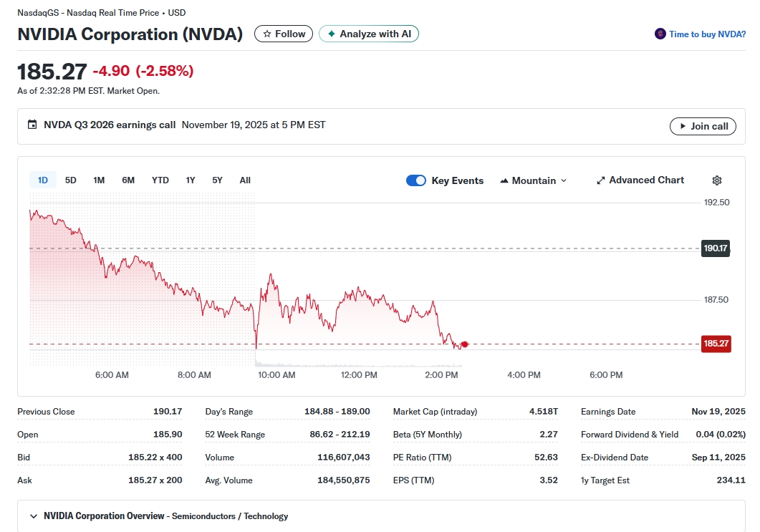Click Analyze with AI sparkle button
760x532 pixels.
pyautogui.click(x=368, y=34)
